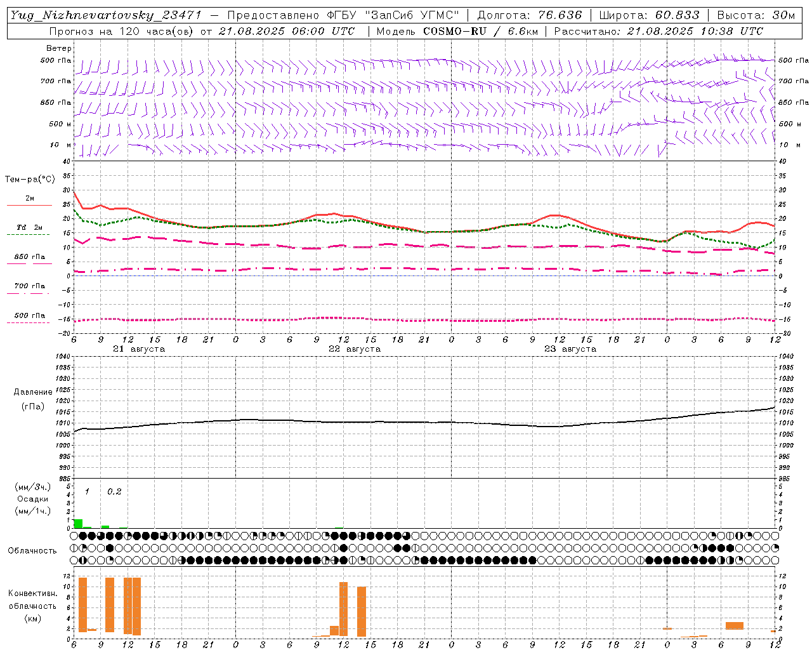Click the (гПа) unit under Давление

tap(33, 406)
